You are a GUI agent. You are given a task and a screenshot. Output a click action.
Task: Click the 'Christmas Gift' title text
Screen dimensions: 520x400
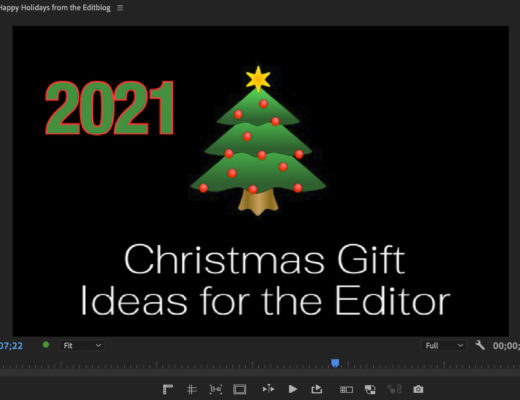(x=265, y=259)
